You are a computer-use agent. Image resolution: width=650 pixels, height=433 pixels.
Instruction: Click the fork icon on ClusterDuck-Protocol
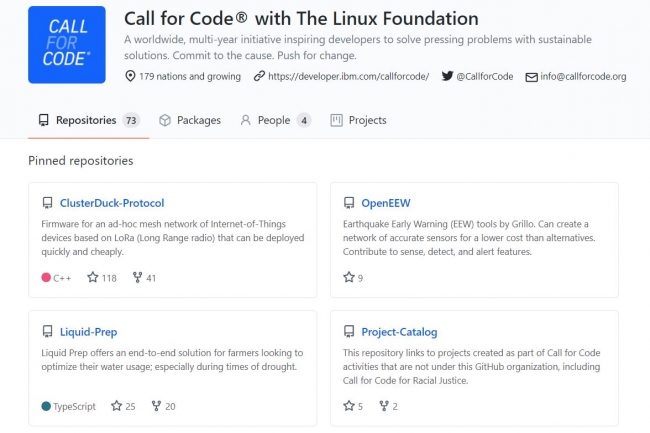coord(137,277)
